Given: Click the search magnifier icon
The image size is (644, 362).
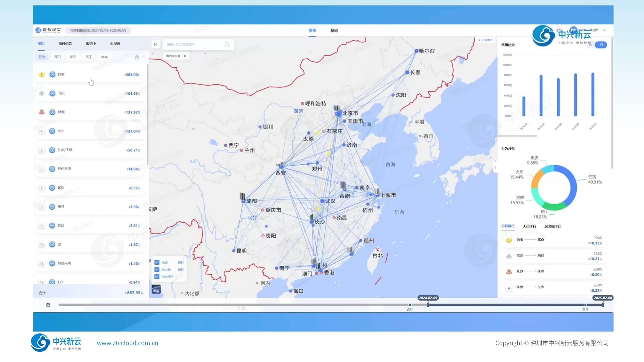Looking at the screenshot, I should click(227, 44).
